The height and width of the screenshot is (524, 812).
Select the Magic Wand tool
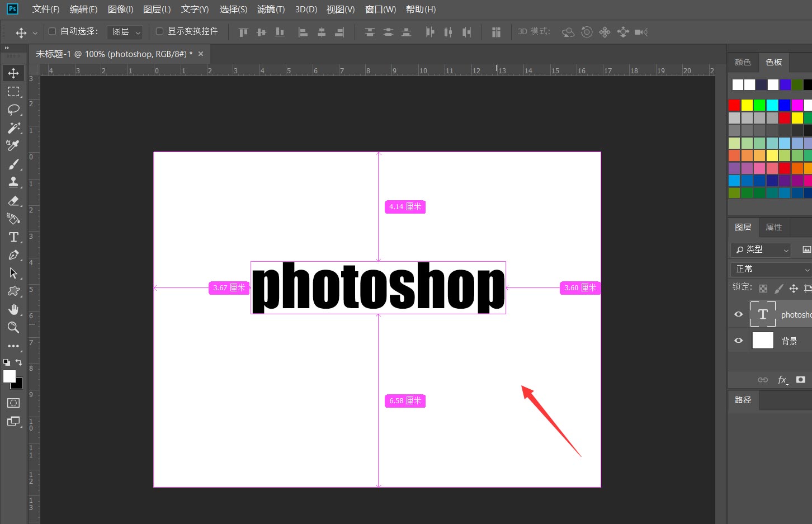pyautogui.click(x=13, y=128)
